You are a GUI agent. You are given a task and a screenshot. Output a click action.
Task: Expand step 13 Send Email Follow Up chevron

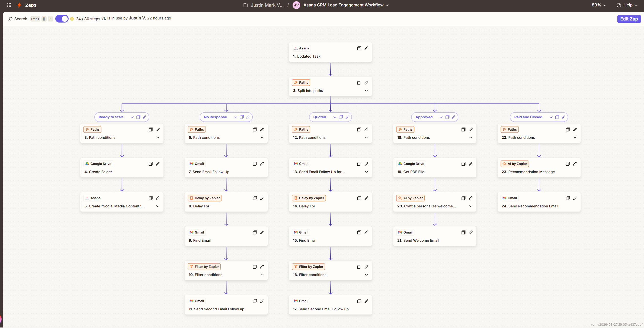366,172
